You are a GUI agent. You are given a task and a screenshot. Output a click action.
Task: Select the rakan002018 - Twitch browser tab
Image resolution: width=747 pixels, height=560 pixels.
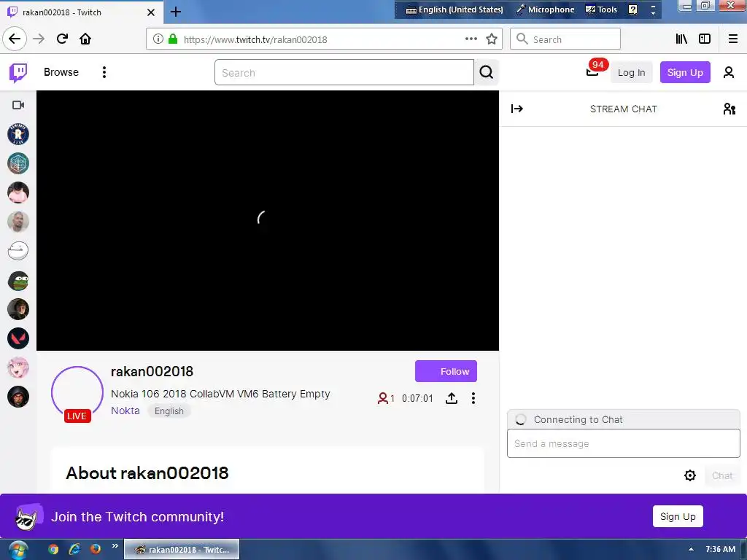tap(82, 12)
